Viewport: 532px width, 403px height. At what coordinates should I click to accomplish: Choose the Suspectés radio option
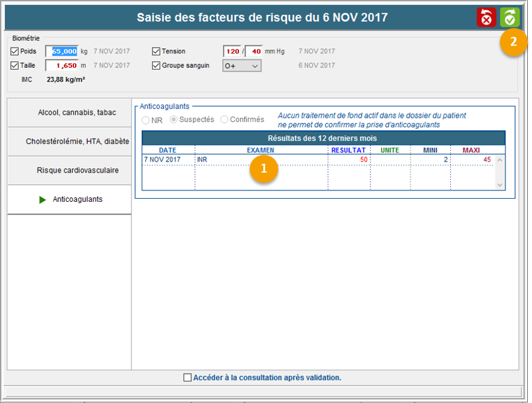(174, 120)
